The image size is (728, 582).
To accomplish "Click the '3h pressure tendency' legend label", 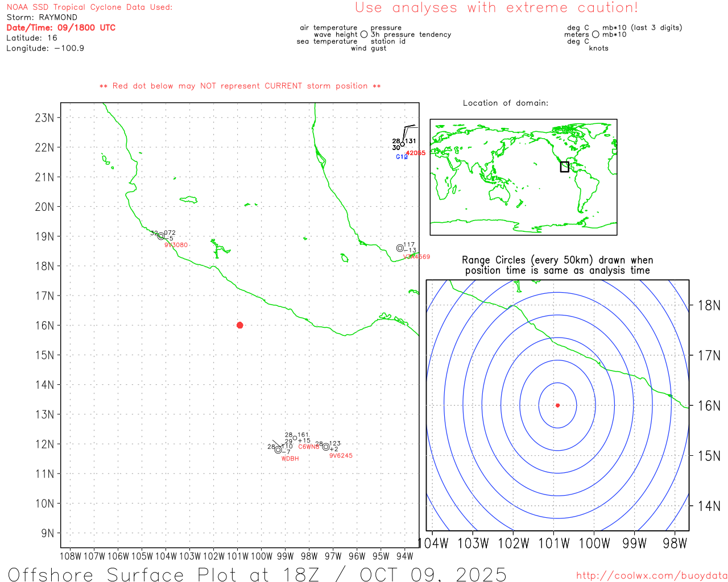I will [411, 35].
